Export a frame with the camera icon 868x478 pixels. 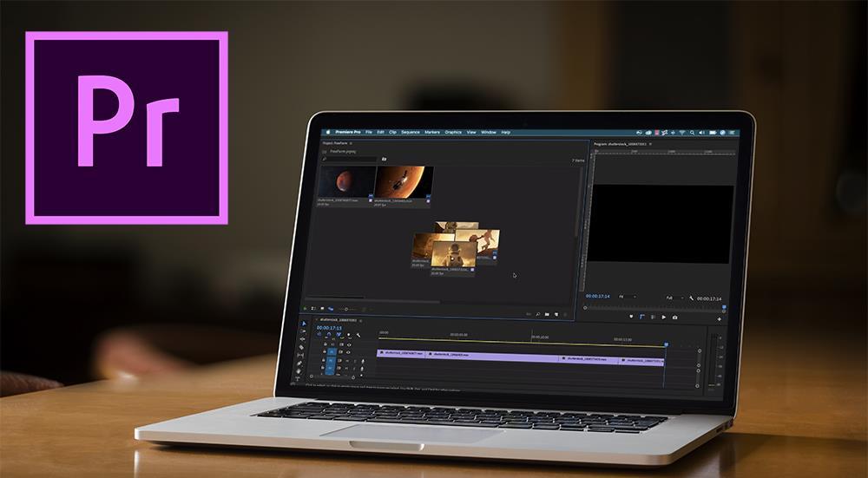click(674, 318)
